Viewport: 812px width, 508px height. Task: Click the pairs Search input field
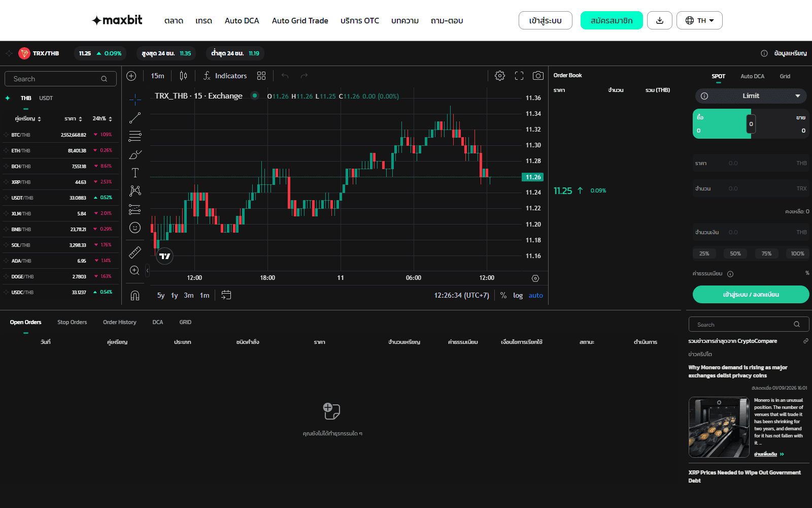pyautogui.click(x=60, y=79)
